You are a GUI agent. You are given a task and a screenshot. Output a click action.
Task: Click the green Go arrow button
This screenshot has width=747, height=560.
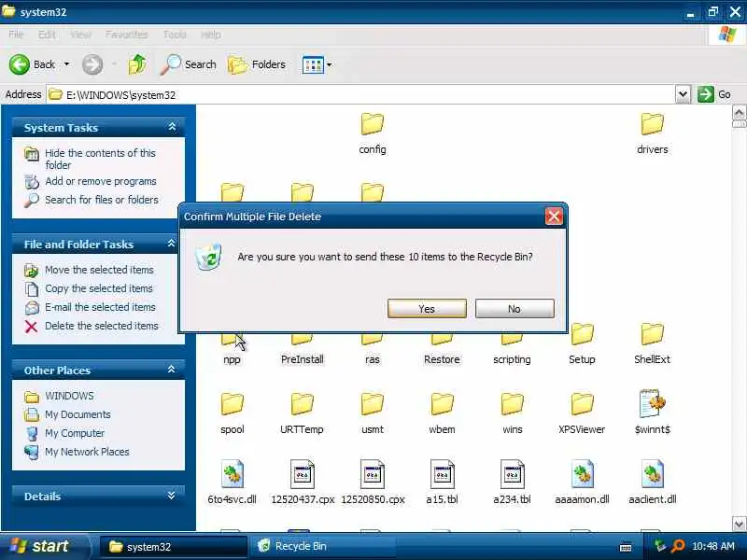(706, 94)
